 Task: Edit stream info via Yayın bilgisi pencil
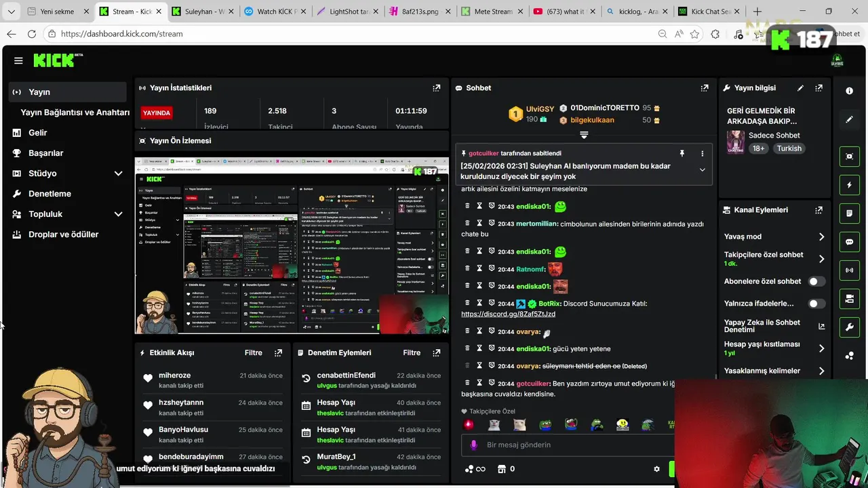[x=800, y=88]
